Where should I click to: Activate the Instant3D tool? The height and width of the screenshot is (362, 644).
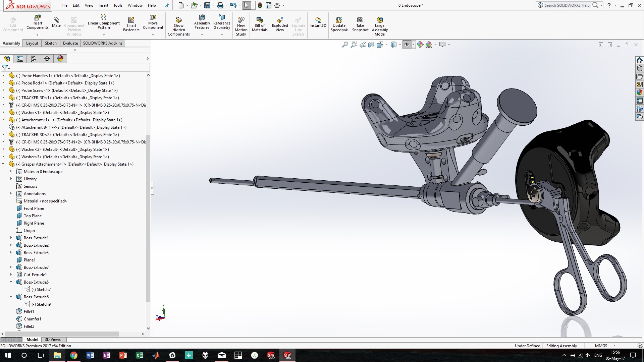pyautogui.click(x=318, y=23)
